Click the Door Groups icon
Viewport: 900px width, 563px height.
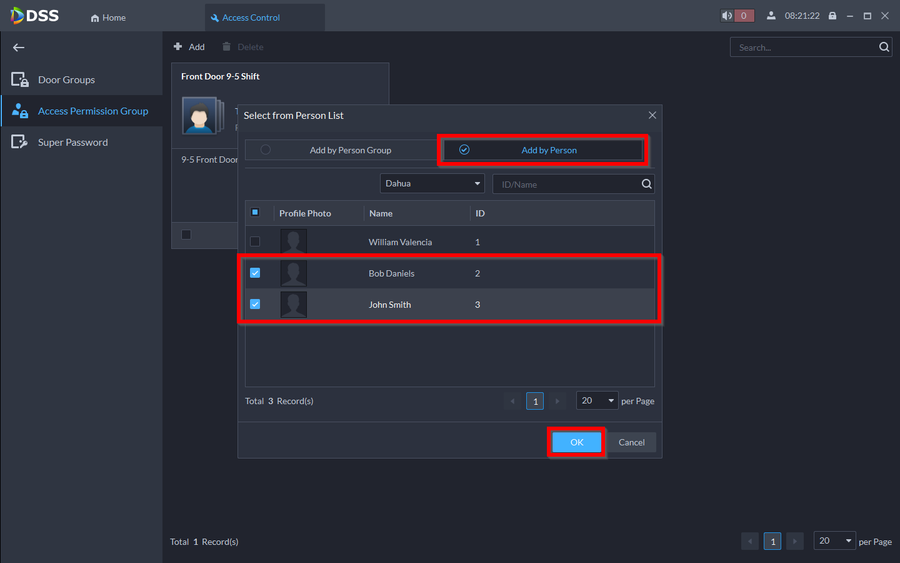tap(20, 79)
